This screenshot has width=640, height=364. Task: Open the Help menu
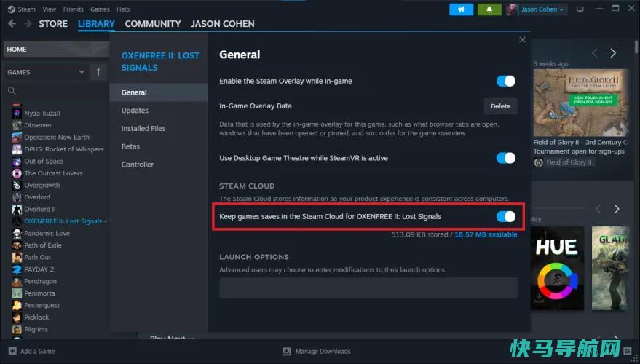pyautogui.click(x=123, y=9)
